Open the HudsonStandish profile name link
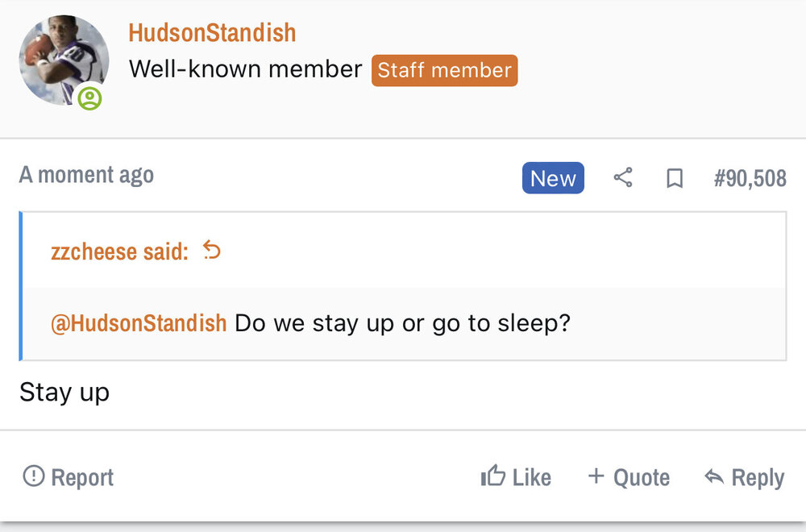The image size is (806, 532). (x=212, y=33)
